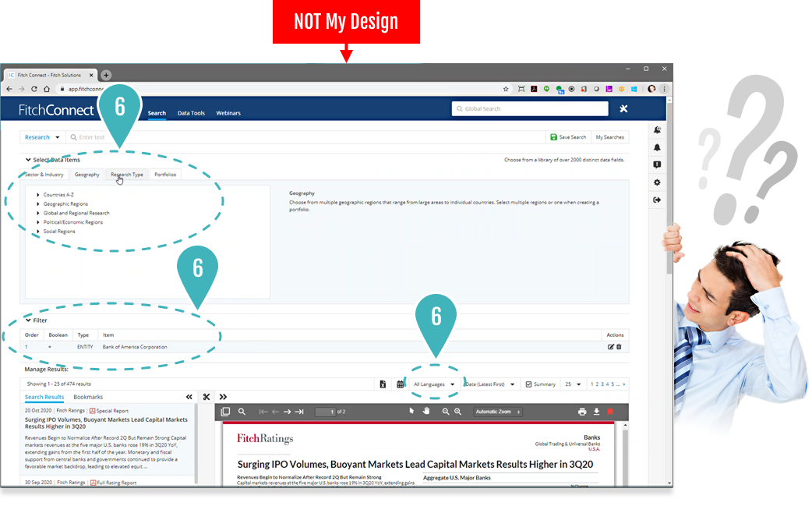
Task: Collapse the Select Data Items section
Action: [x=28, y=160]
